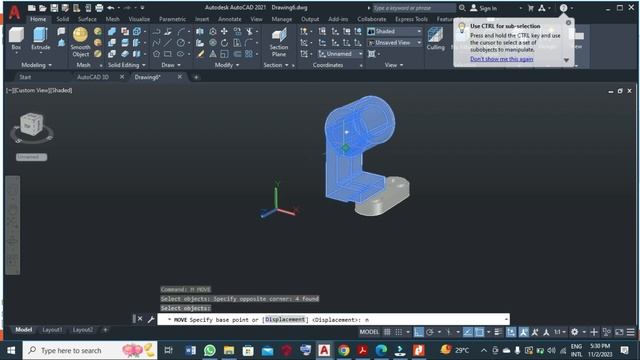Click the New drawing icon in quick access toolbar
640x360 pixels.
click(31, 8)
